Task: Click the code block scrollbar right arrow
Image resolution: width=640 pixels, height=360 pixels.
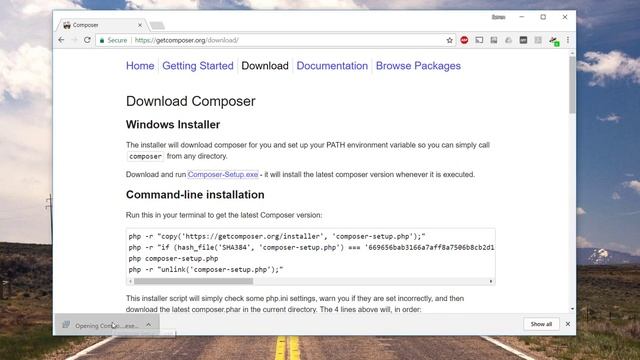Action: click(x=491, y=281)
